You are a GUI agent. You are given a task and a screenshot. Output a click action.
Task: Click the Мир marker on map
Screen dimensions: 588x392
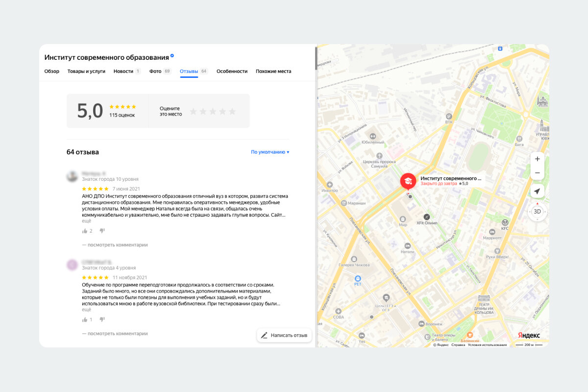[403, 218]
